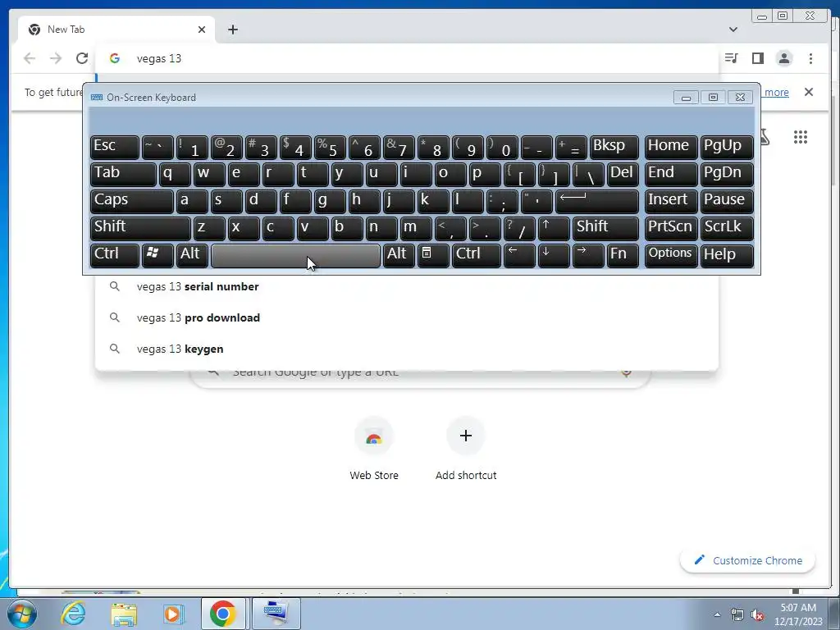
Task: Open the Google apps grid
Action: click(x=801, y=137)
